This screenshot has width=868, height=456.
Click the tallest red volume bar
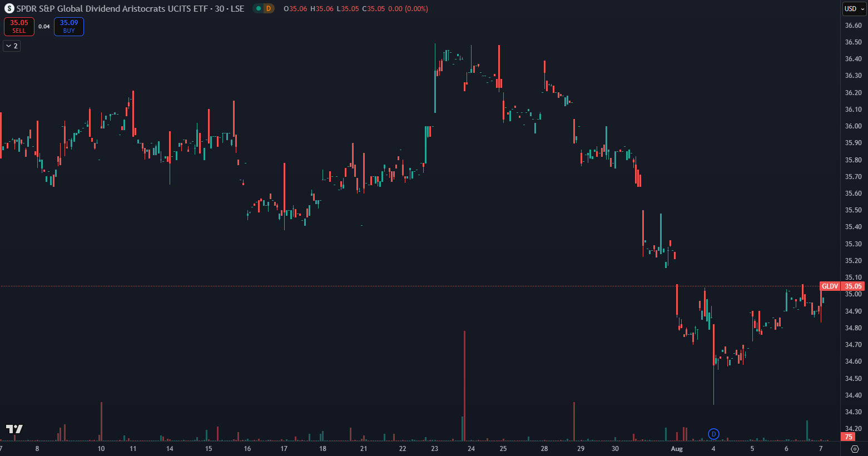(x=464, y=386)
